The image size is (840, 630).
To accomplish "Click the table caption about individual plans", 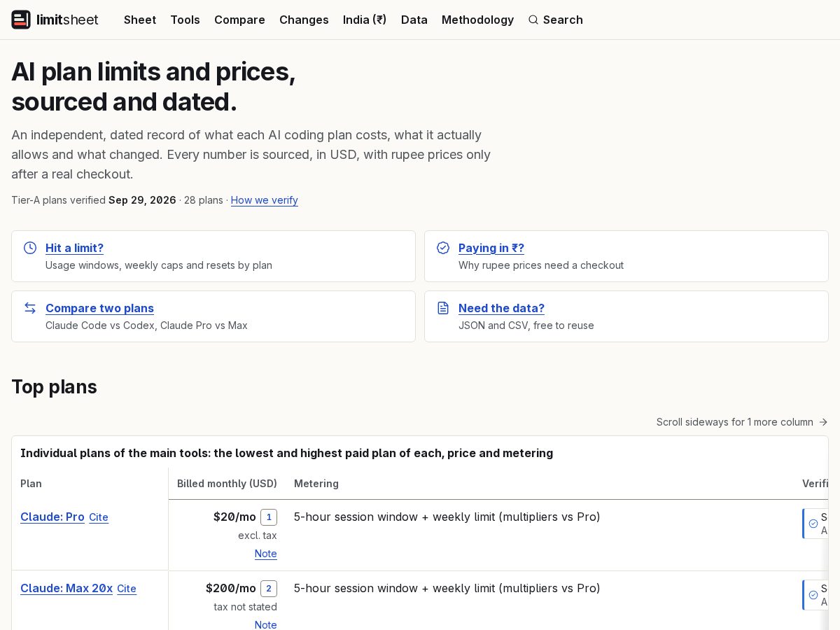I will coord(286,453).
